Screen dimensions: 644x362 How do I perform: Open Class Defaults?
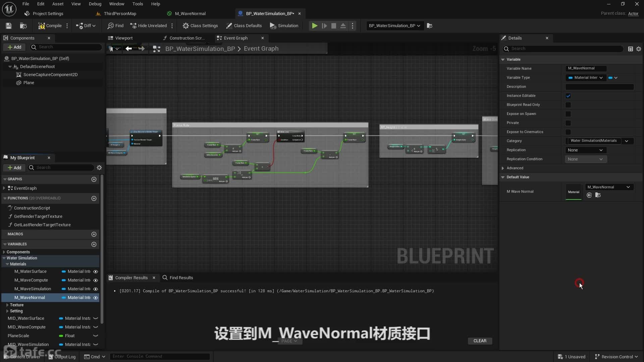pos(244,26)
